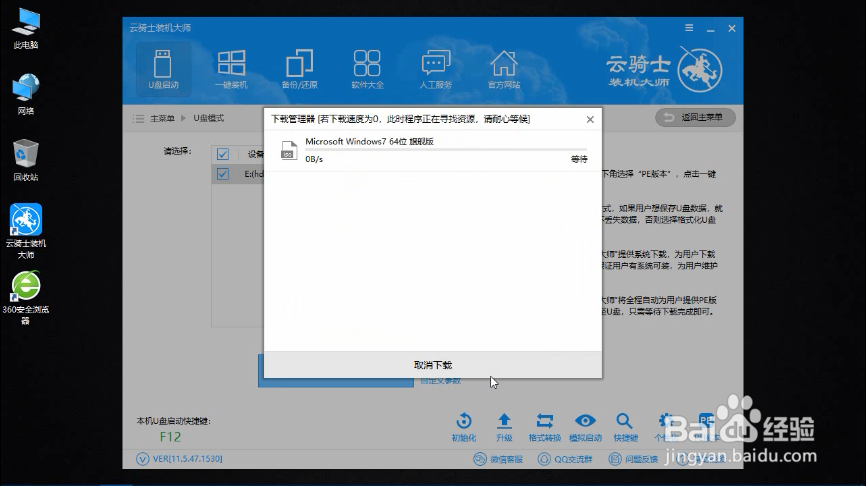Click 主菜单 in the breadcrumb

162,118
